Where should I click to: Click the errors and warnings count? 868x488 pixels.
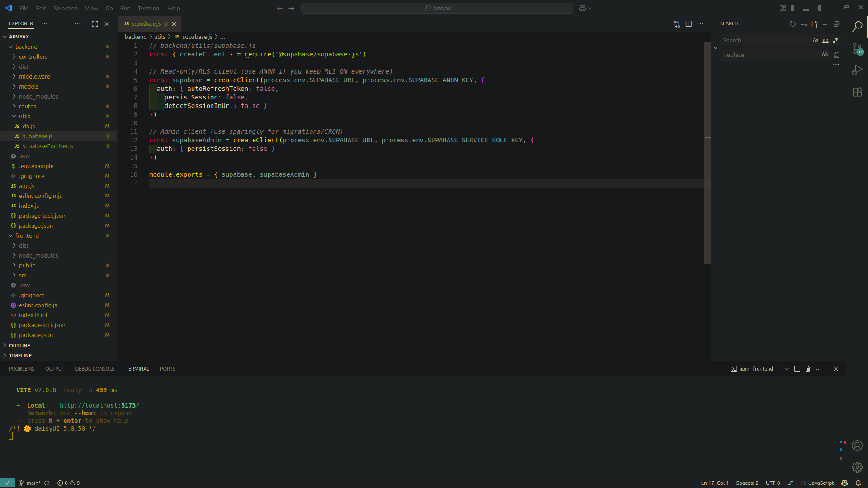(x=69, y=483)
